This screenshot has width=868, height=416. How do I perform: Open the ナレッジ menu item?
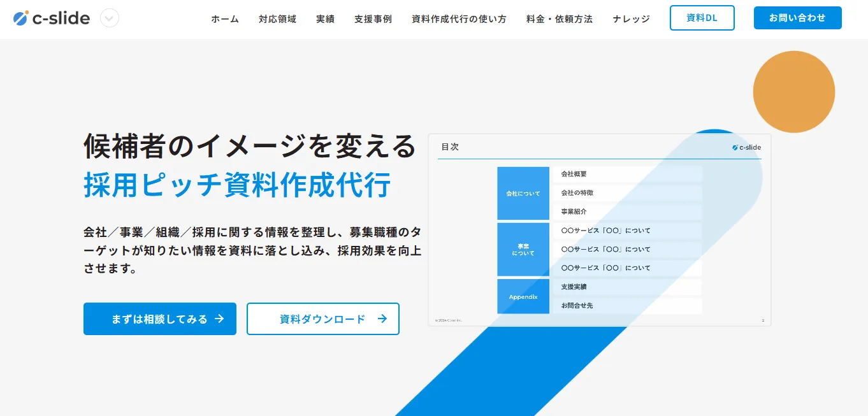click(x=631, y=19)
